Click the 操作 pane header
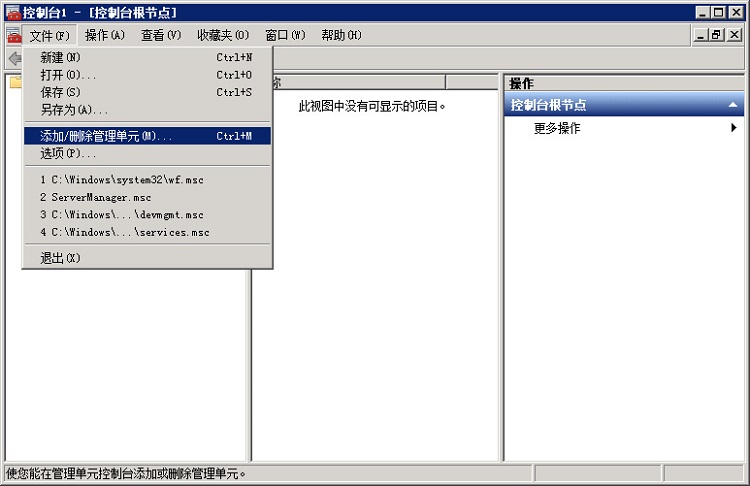 624,83
